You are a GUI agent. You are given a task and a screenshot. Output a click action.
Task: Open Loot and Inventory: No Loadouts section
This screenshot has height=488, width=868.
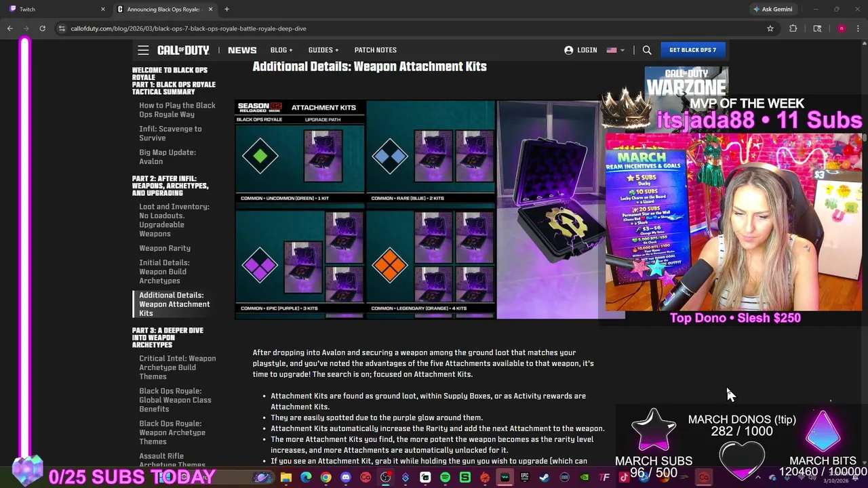(x=174, y=220)
